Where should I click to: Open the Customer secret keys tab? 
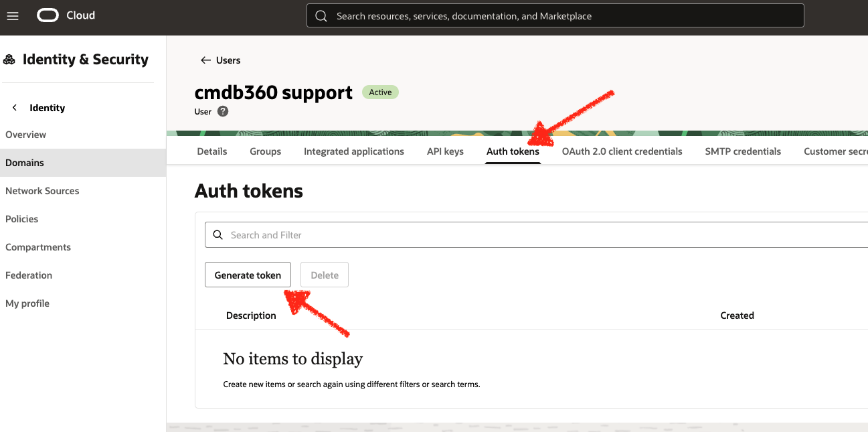tap(836, 151)
